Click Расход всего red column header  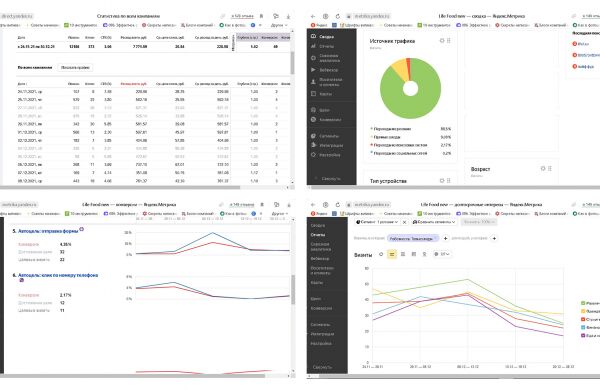tap(134, 83)
